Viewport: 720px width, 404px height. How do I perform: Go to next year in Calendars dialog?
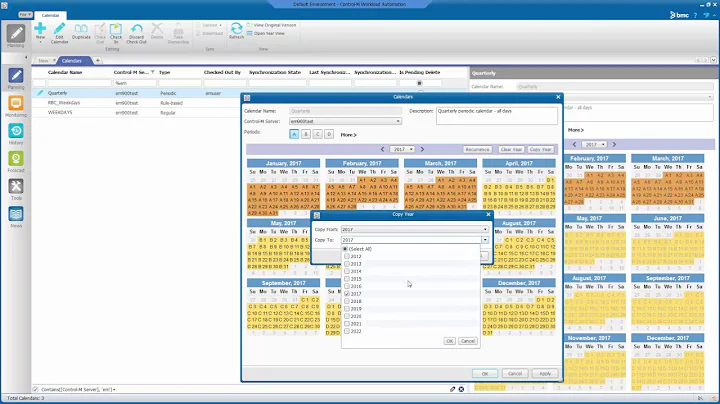422,149
